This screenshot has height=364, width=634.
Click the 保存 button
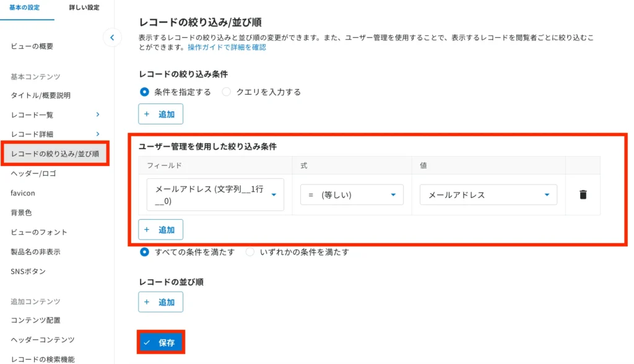tap(160, 342)
